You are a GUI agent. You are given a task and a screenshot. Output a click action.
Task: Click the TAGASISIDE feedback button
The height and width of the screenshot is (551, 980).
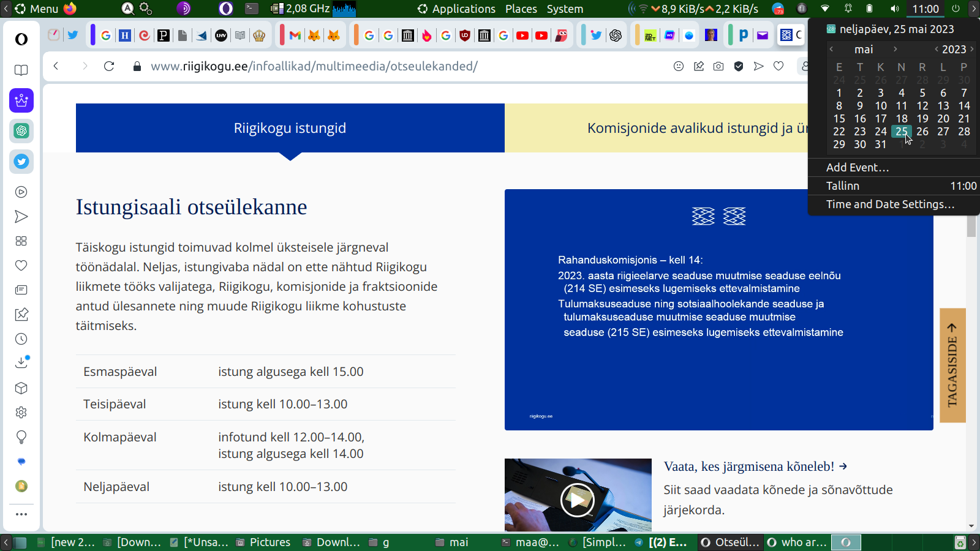click(952, 365)
